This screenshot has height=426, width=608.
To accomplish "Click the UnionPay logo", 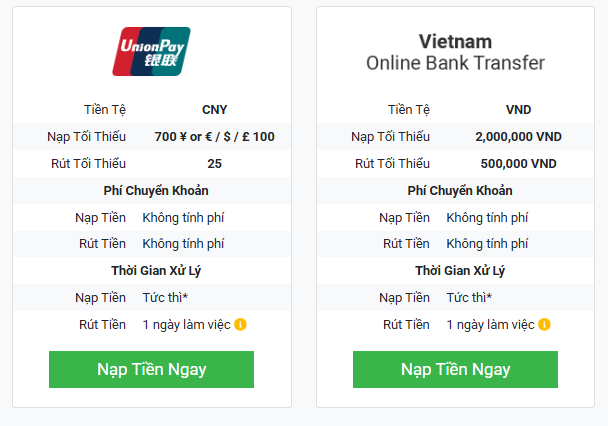I will (151, 52).
